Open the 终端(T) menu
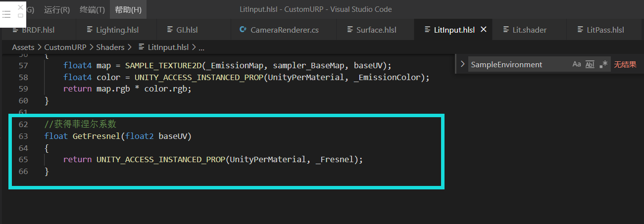 tap(92, 9)
